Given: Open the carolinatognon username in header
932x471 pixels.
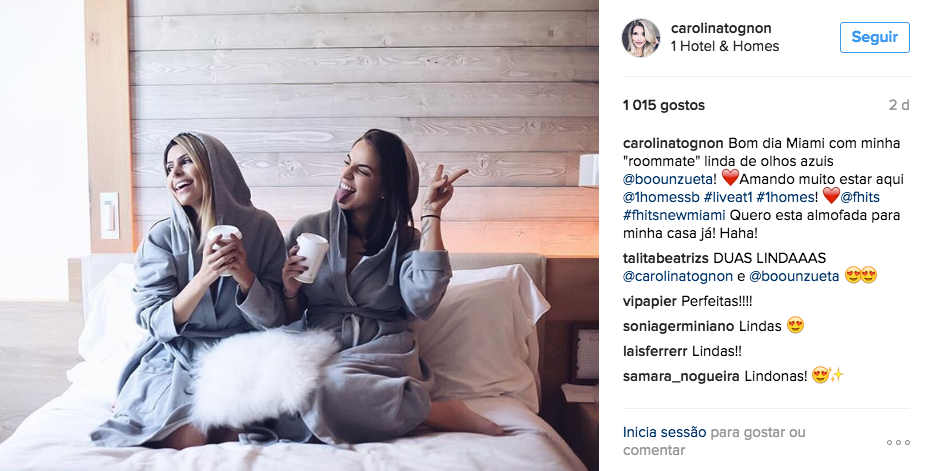Looking at the screenshot, I should [x=721, y=28].
